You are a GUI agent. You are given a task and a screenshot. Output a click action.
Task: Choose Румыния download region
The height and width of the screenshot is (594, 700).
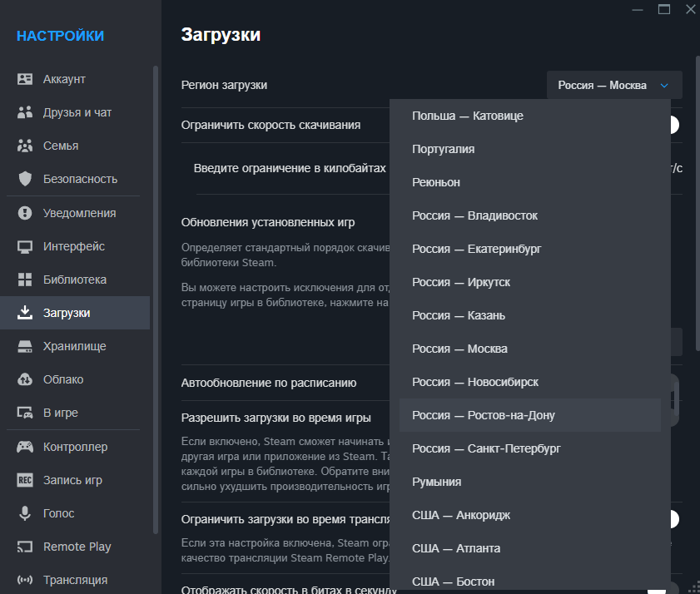(x=530, y=482)
